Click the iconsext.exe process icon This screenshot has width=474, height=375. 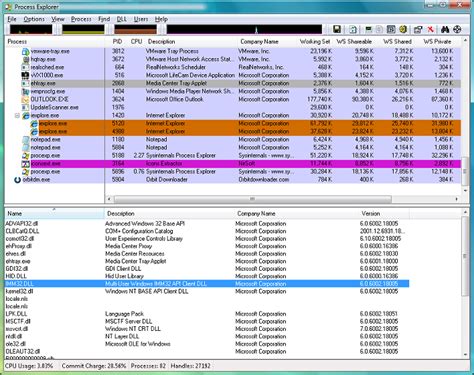coord(25,164)
